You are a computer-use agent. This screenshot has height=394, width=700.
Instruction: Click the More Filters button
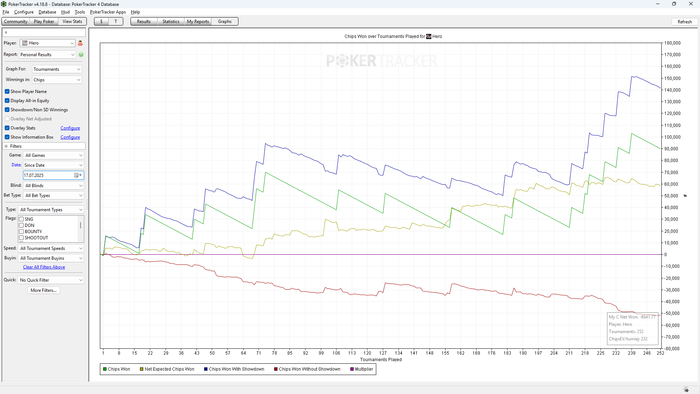pyautogui.click(x=43, y=290)
